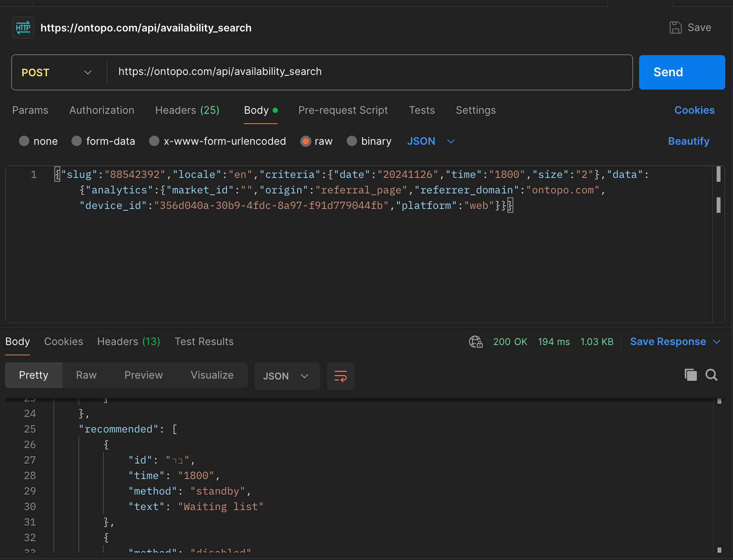Click the request title URL heading

tap(146, 28)
